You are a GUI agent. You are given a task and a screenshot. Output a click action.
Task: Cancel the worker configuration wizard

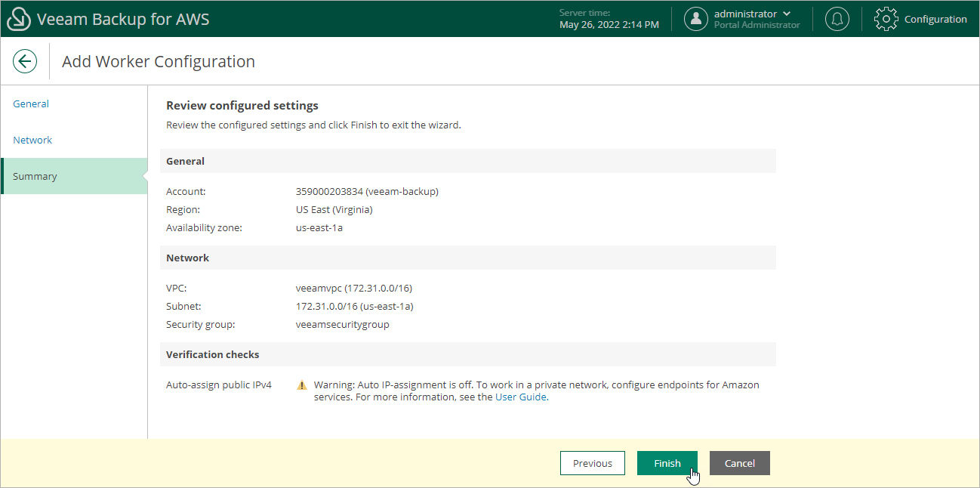pyautogui.click(x=739, y=463)
